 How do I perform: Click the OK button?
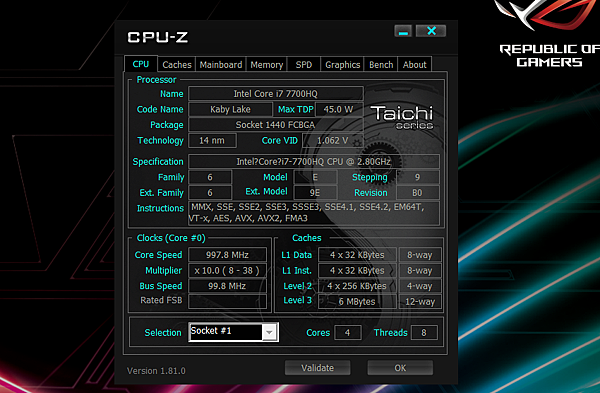pos(400,368)
